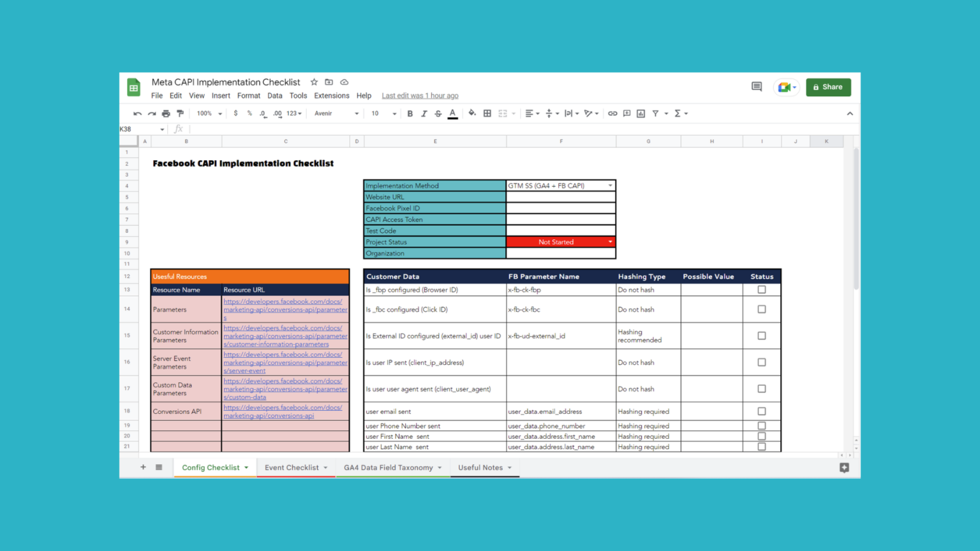Check the Status box for user email sent
This screenshot has height=551, width=980.
tap(762, 411)
